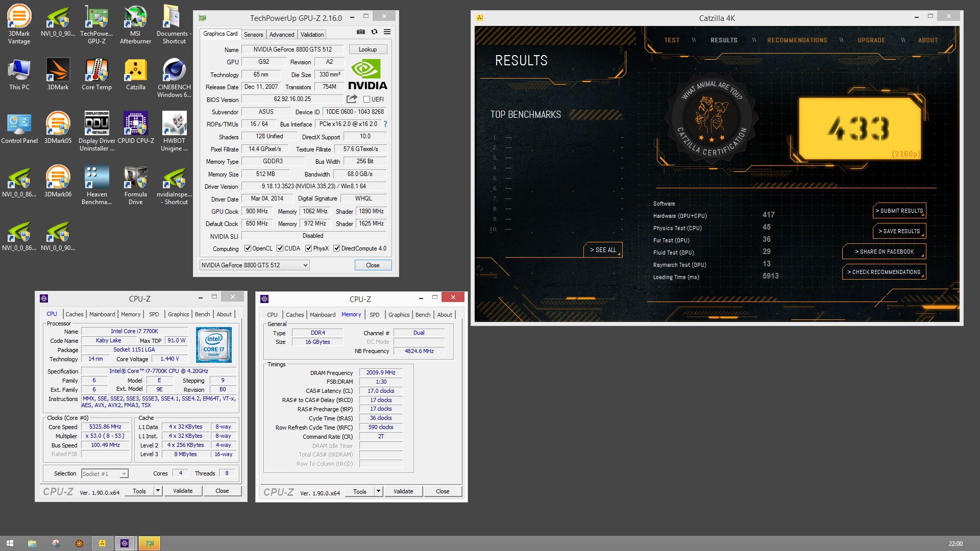Click CHECK RECOMMENDATIONS in Catzilla
This screenshot has height=551, width=980.
884,272
